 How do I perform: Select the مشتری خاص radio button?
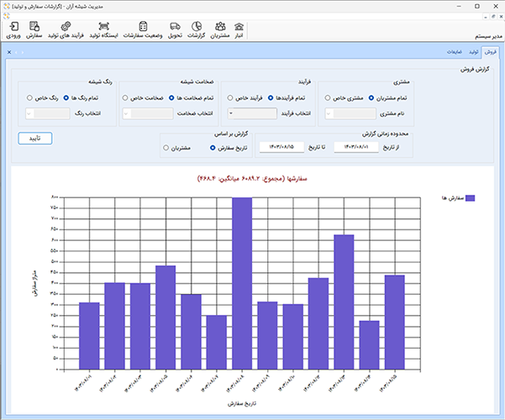[329, 97]
